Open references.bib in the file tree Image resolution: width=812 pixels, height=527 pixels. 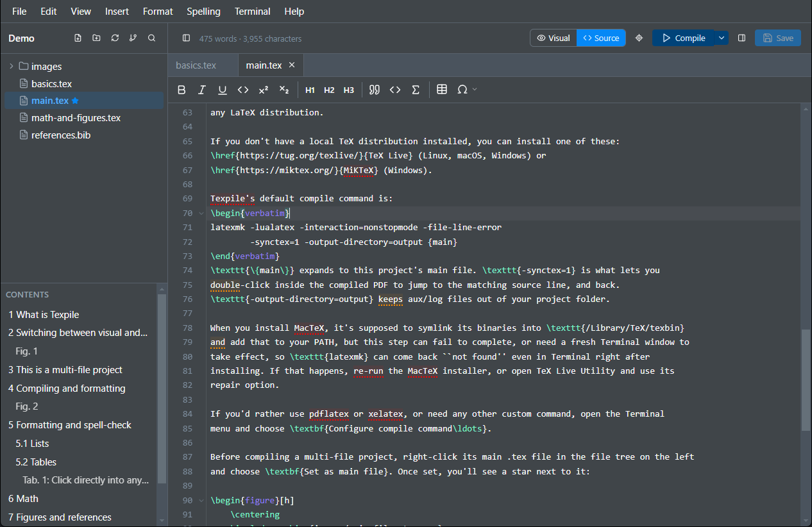[x=83, y=135]
